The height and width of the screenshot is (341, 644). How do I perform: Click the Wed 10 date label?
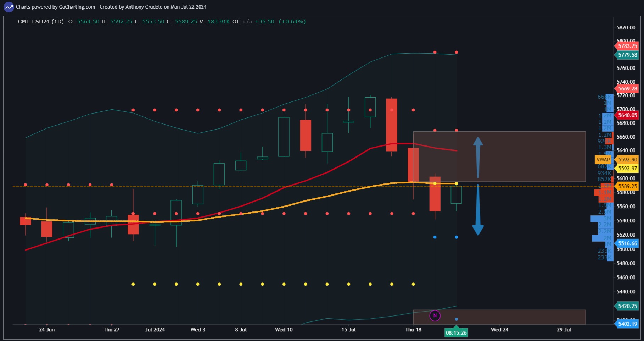click(x=284, y=330)
